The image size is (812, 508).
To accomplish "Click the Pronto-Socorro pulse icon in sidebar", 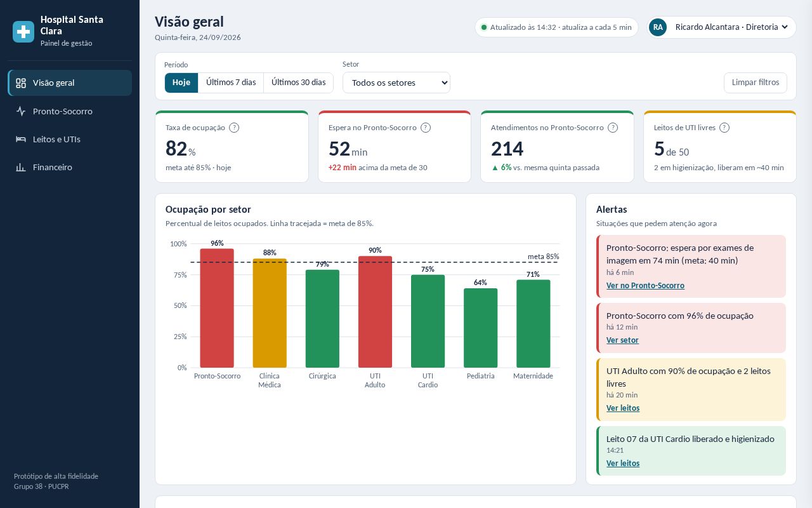I will click(x=21, y=111).
